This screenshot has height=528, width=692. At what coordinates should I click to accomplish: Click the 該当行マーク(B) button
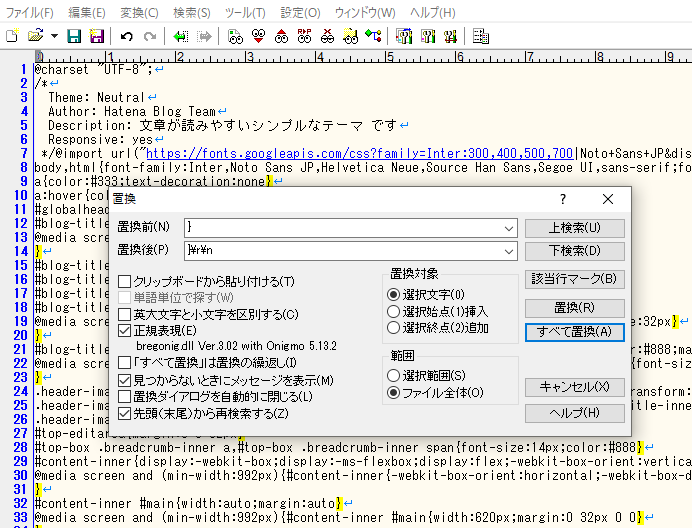[x=575, y=279]
